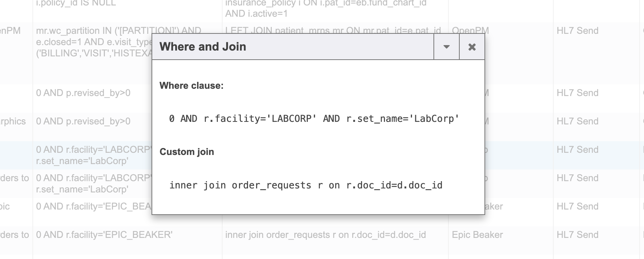
Task: Select the bottom row's inner join table cell
Action: pos(325,235)
